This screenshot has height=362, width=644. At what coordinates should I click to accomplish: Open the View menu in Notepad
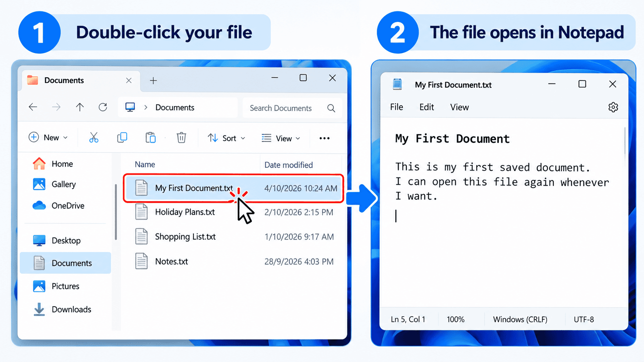pos(460,107)
